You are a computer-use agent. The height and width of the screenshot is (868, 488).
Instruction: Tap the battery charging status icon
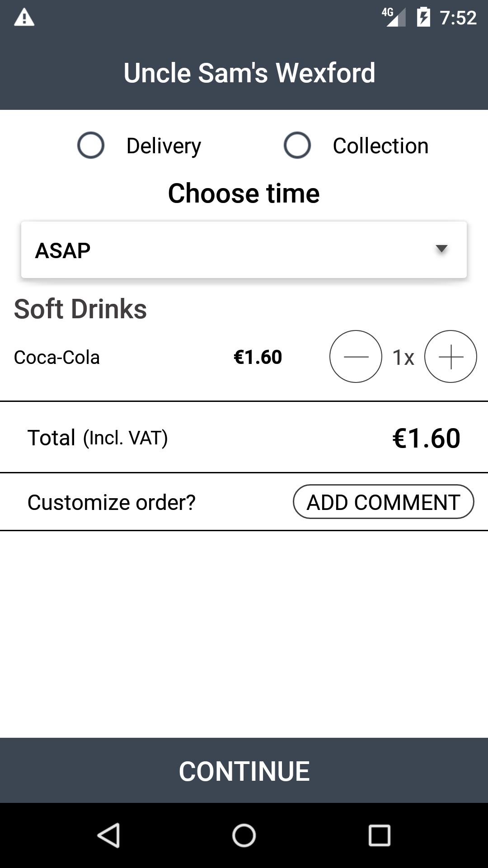[423, 18]
